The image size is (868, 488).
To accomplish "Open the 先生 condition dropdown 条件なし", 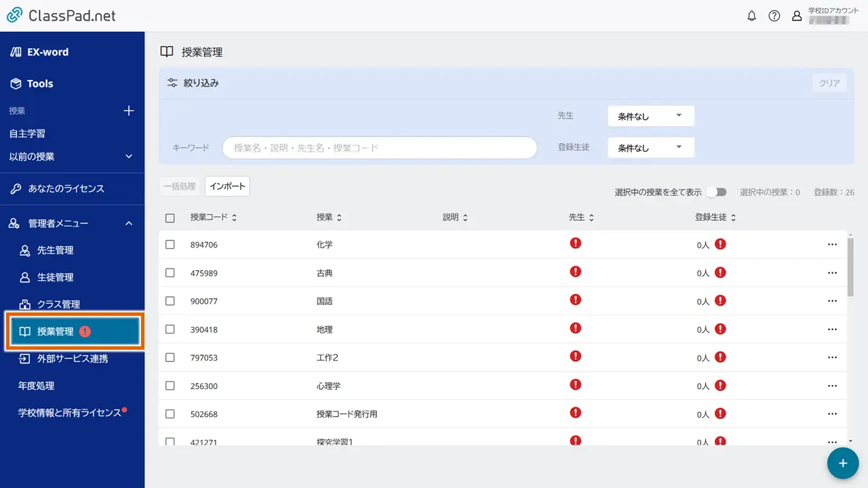I will [x=650, y=115].
